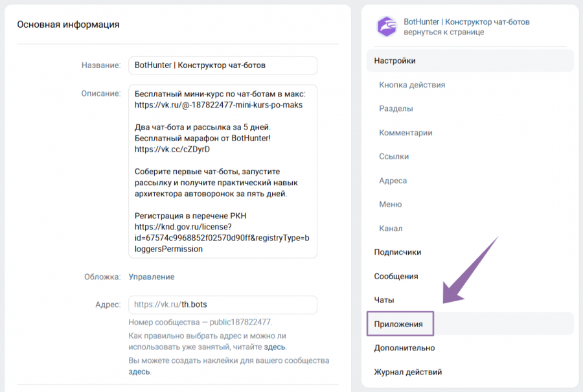Open the Разделы submenu item
The height and width of the screenshot is (392, 583).
(x=396, y=109)
